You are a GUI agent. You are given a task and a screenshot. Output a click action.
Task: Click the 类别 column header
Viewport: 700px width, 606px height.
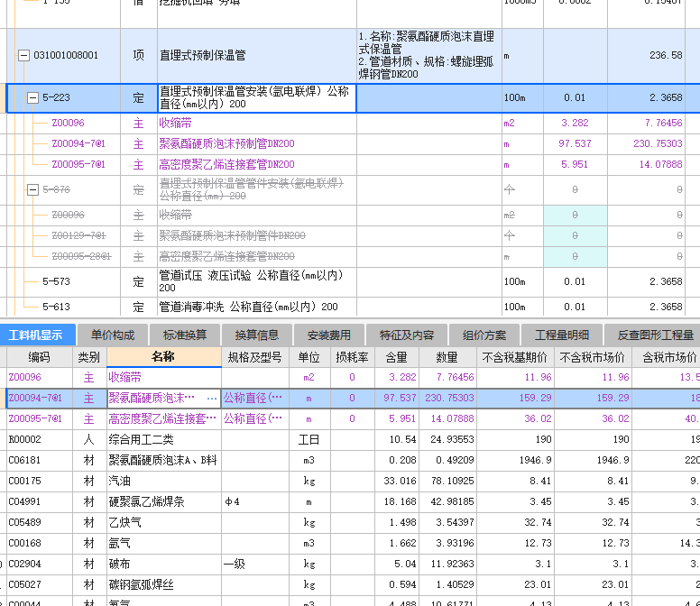(89, 357)
